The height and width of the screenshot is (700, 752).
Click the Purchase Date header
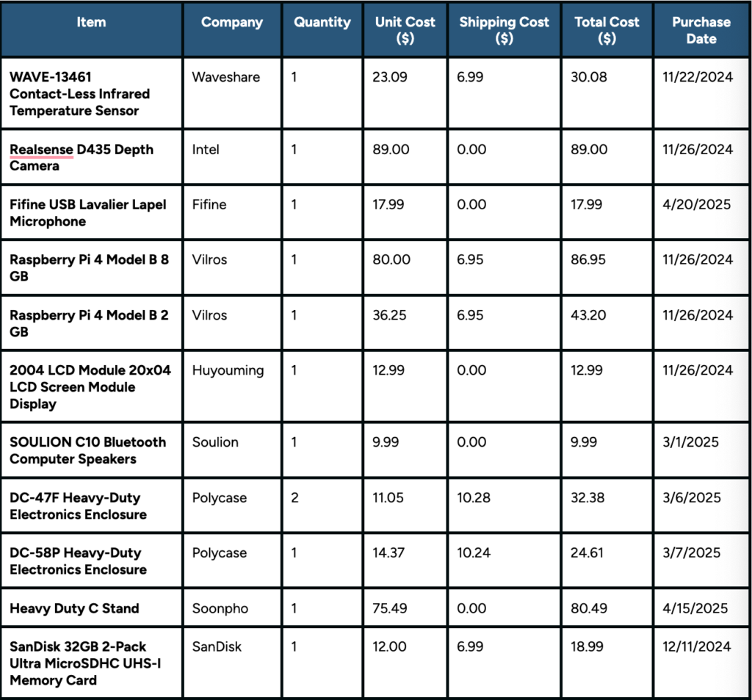pos(701,29)
